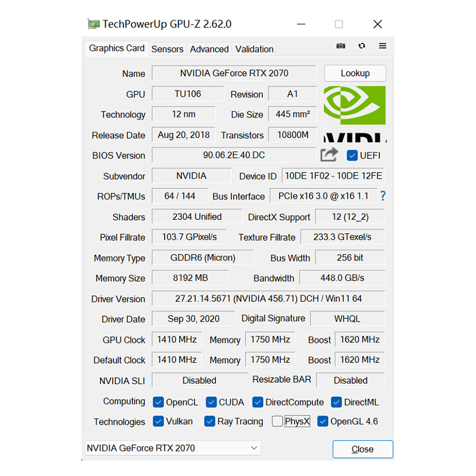Click the Memory Type field GDDR6 (Micron)
This screenshot has width=476, height=476.
pyautogui.click(x=203, y=258)
